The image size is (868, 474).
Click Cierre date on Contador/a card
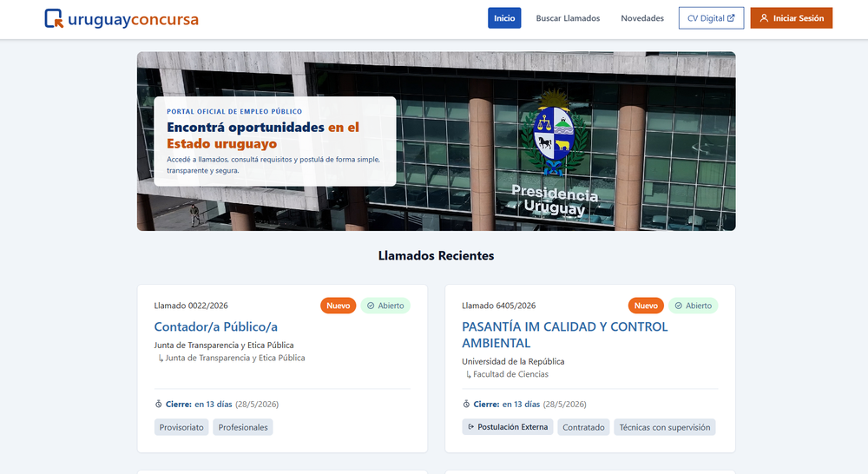click(x=257, y=405)
